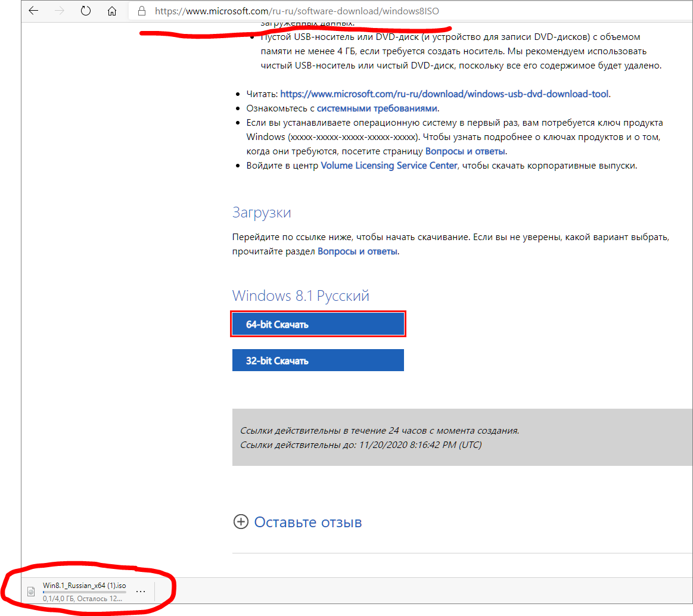Click the Оставьте отзыв heading text

308,522
